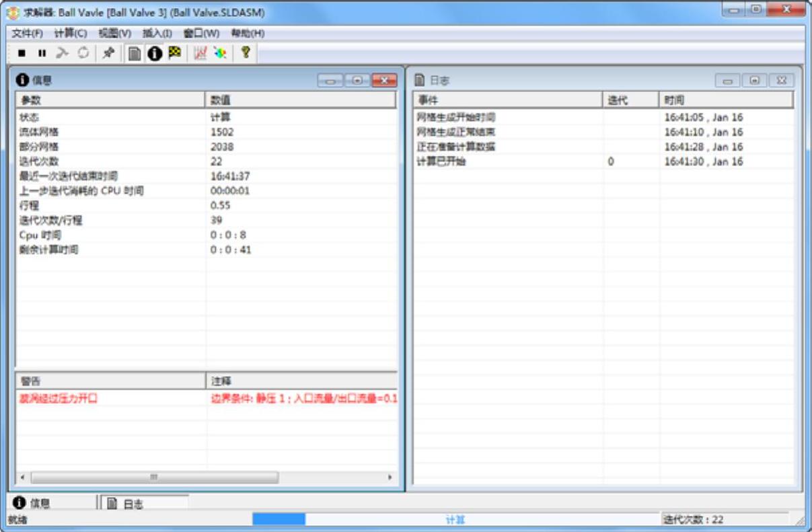Image resolution: width=812 pixels, height=532 pixels.
Task: Open the 帮助(H) menu
Action: pos(248,33)
